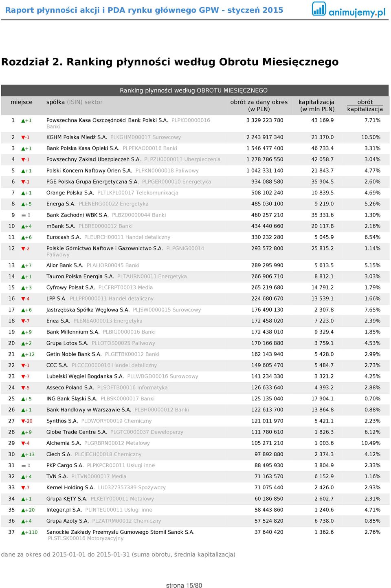The image size is (391, 588).
Task: Click the ISIN PLSTLSK00016 Motoryzacyjny
Action: click(86, 539)
